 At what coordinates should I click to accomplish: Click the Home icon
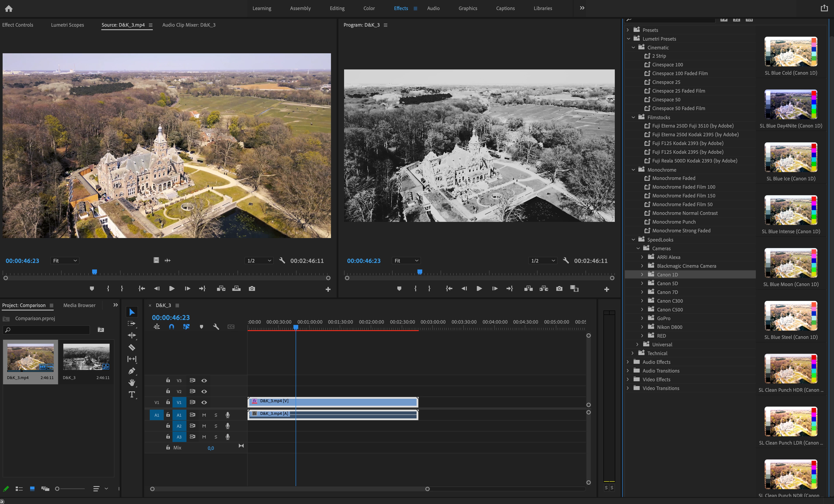coord(9,9)
